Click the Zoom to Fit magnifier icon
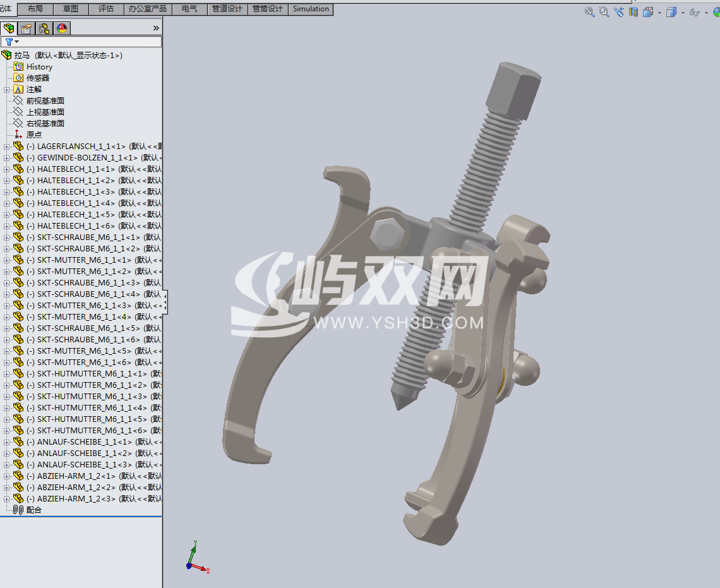Image resolution: width=720 pixels, height=588 pixels. pyautogui.click(x=590, y=12)
